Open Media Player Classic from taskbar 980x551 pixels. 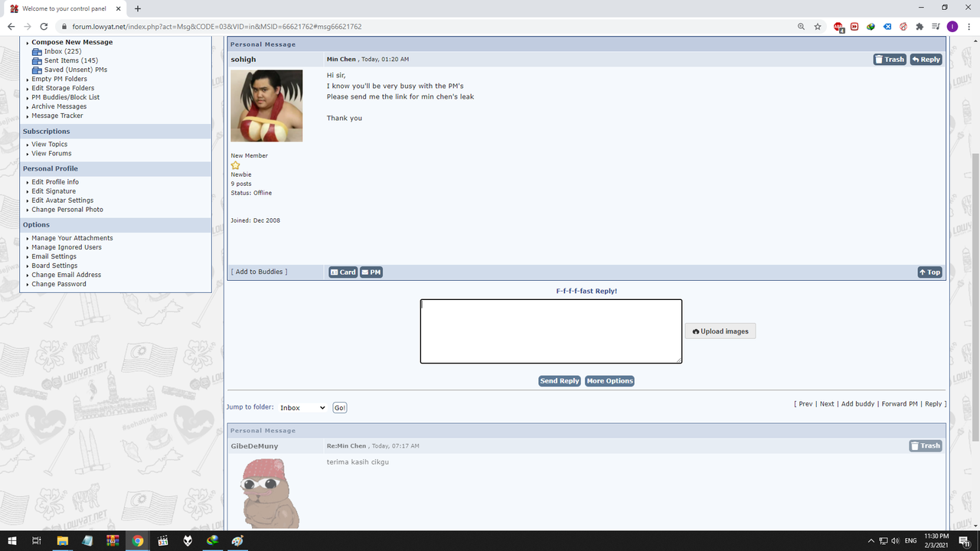[162, 541]
